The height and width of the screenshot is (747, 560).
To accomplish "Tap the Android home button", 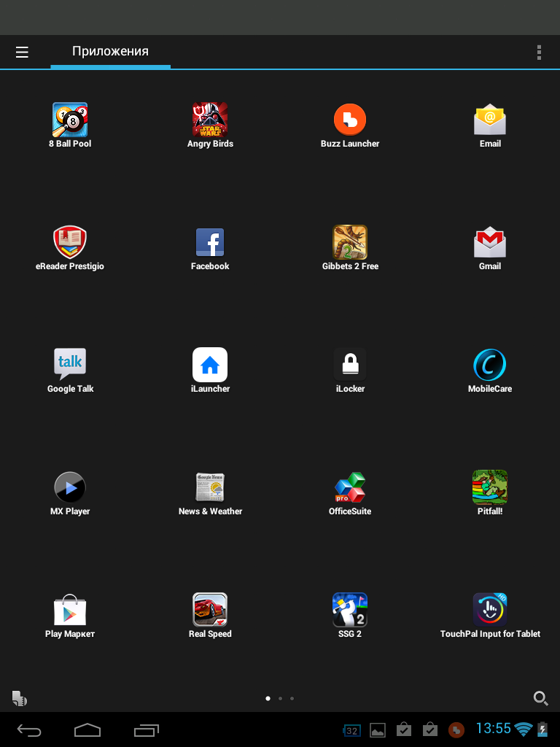I will tap(87, 729).
